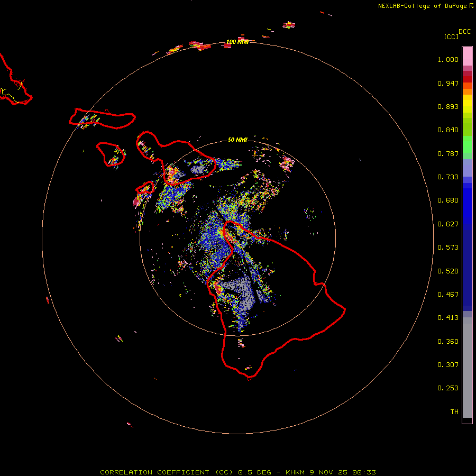Click the NEXLAB-College of DuPage credit text
This screenshot has height=476, width=476.
pyautogui.click(x=425, y=6)
